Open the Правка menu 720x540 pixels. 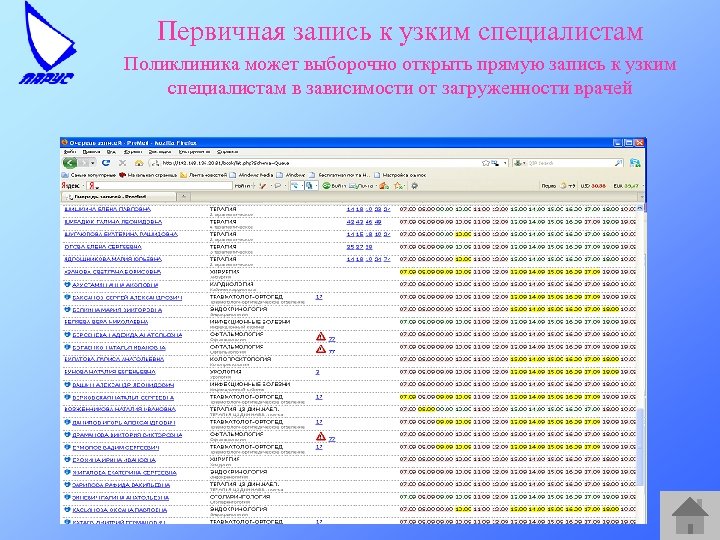pyautogui.click(x=91, y=152)
